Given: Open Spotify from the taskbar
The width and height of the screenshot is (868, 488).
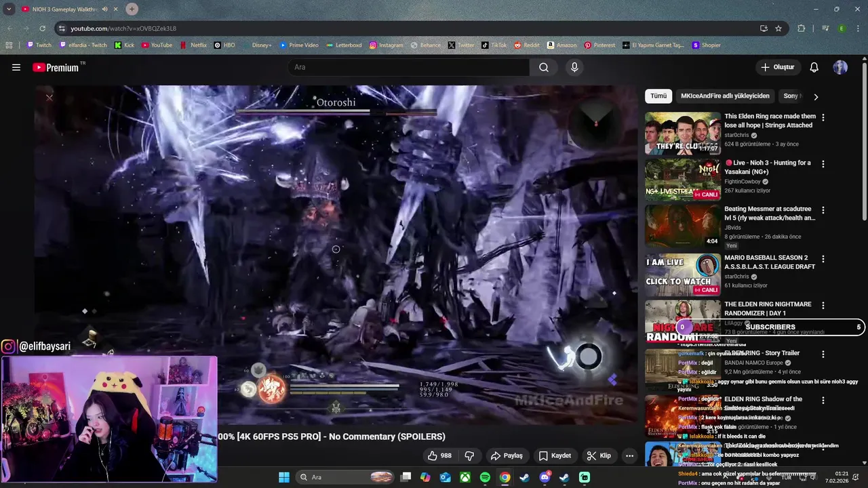Looking at the screenshot, I should 485,477.
